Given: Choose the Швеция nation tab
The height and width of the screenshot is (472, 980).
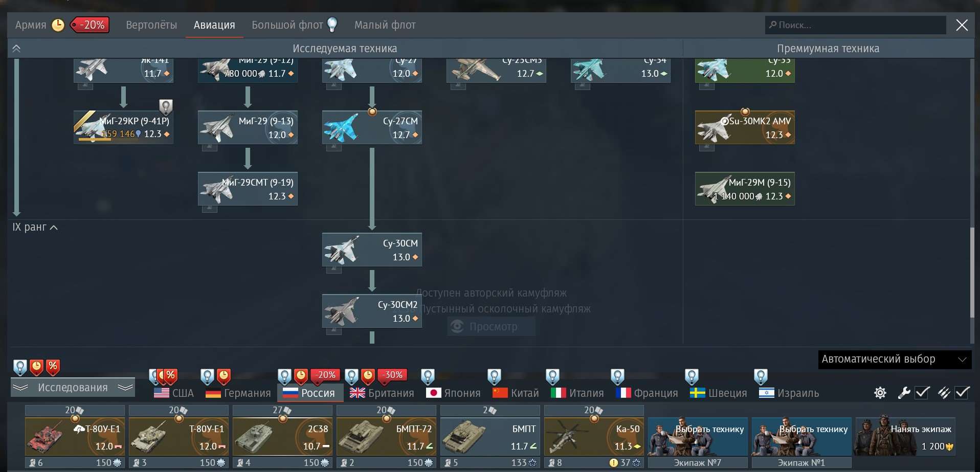Looking at the screenshot, I should click(x=719, y=393).
